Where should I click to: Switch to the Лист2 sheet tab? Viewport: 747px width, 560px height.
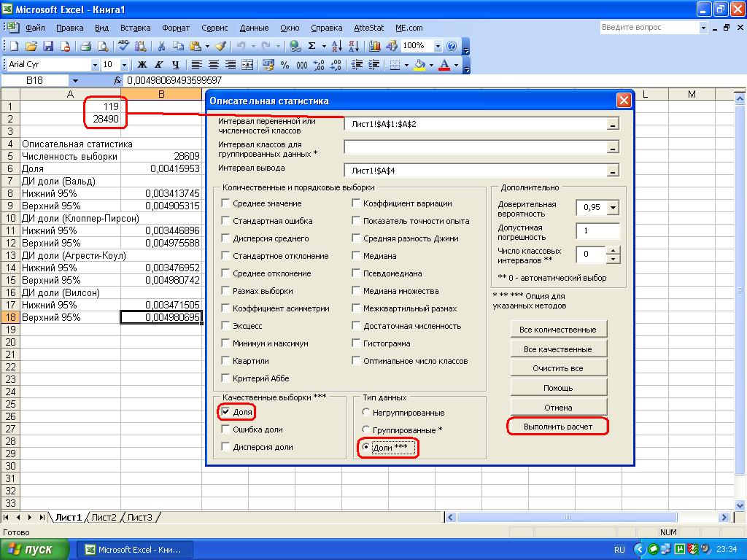click(x=104, y=517)
